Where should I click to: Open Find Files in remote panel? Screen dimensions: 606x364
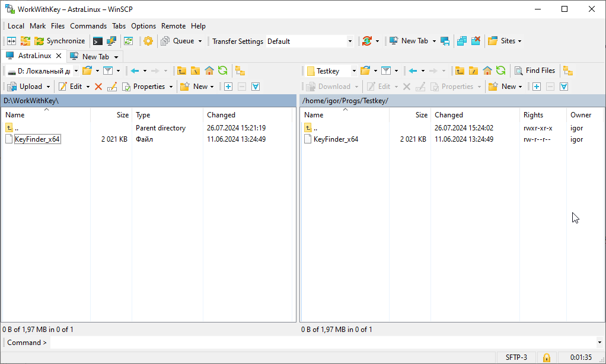535,71
